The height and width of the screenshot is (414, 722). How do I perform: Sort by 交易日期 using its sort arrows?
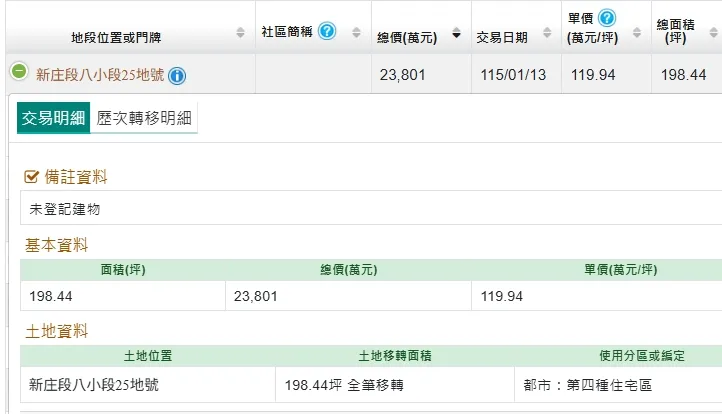[547, 32]
